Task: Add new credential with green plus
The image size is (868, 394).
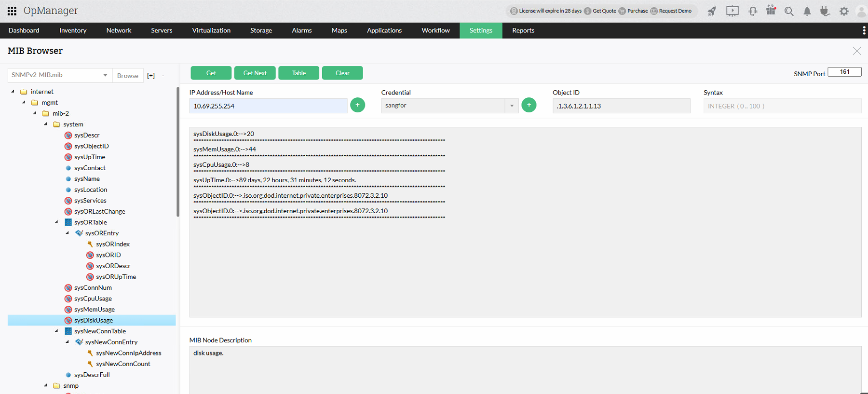Action: pyautogui.click(x=529, y=105)
